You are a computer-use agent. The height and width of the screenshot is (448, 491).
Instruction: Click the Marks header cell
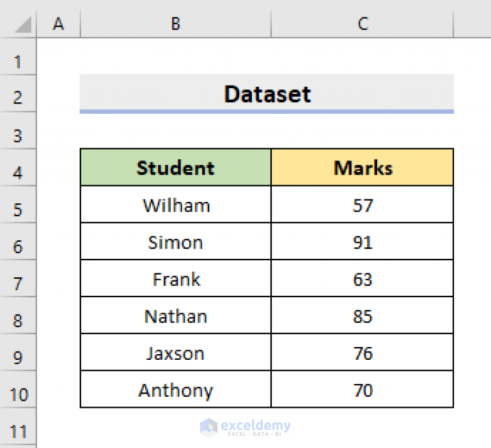pos(362,167)
